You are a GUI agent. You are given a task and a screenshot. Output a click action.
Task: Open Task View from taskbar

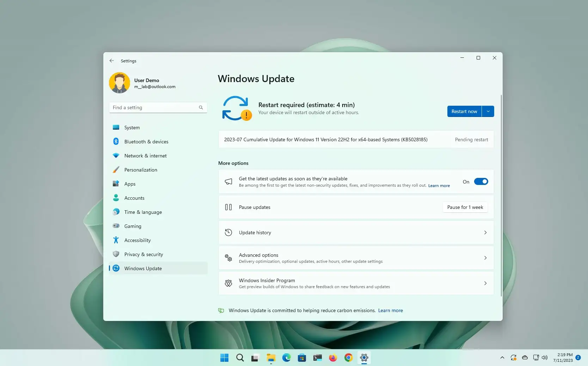[x=255, y=358]
